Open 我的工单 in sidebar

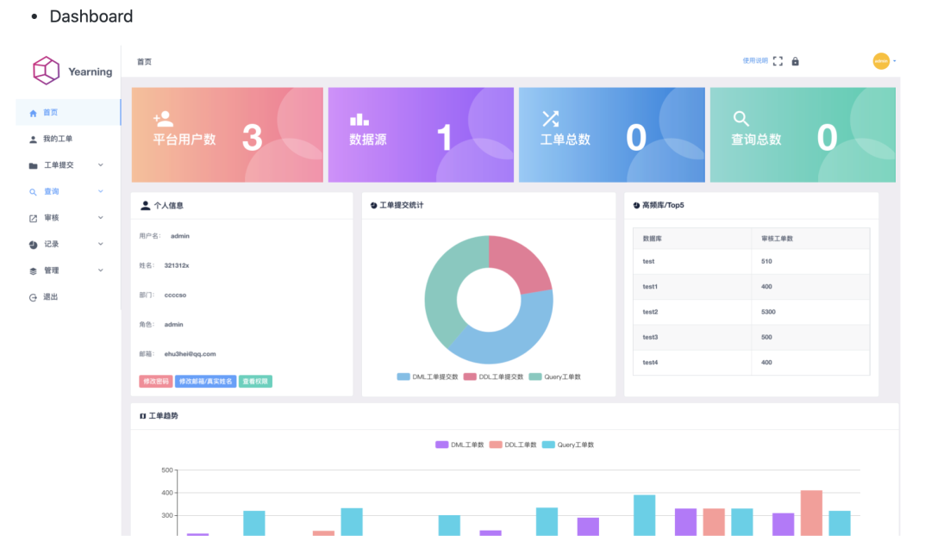coord(58,139)
